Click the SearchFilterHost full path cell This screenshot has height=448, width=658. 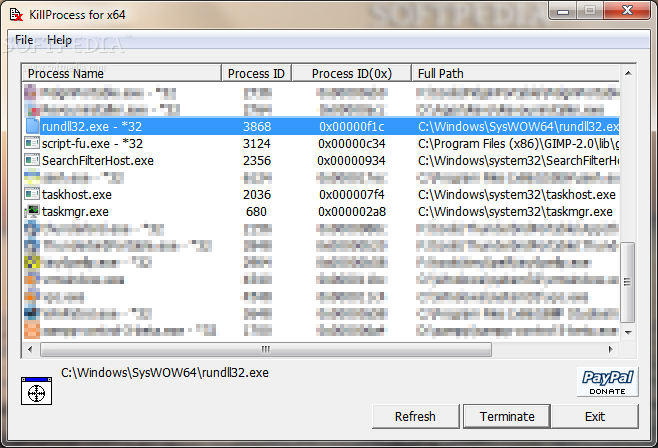[518, 161]
